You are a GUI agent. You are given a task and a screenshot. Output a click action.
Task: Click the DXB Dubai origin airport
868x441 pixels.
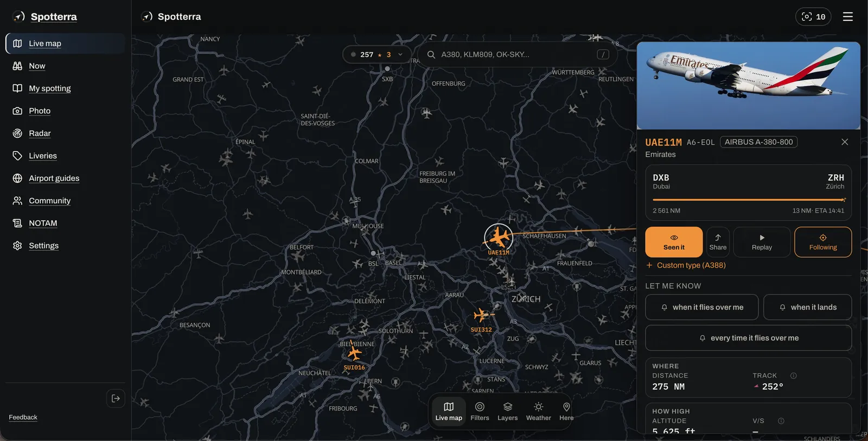(x=661, y=182)
